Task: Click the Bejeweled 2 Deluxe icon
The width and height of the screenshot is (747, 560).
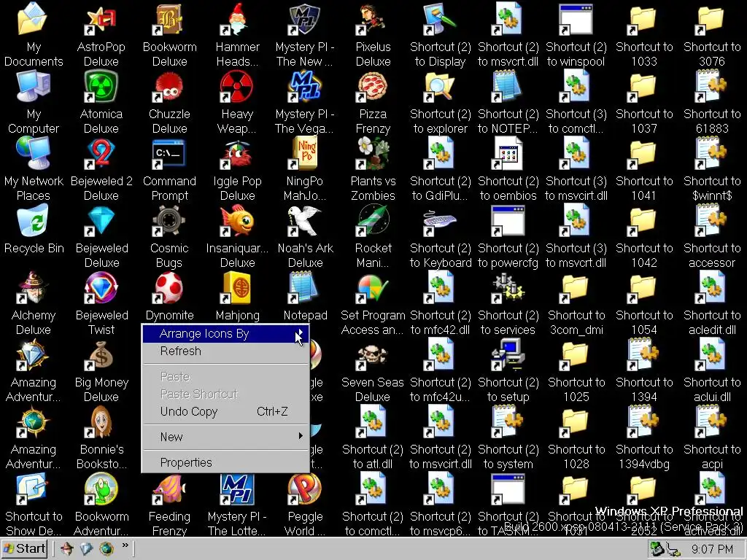Action: (101, 153)
